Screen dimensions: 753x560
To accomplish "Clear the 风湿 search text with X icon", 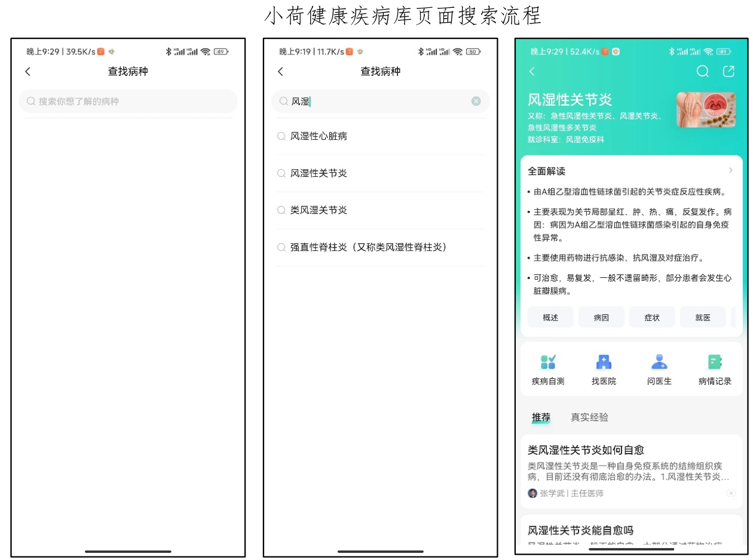I will click(476, 102).
